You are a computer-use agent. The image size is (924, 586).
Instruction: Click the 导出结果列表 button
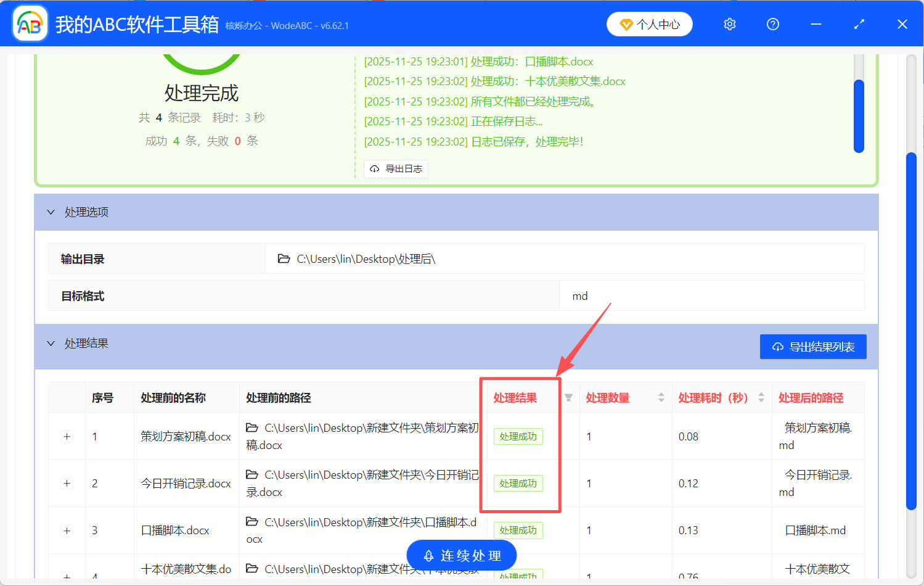click(x=812, y=346)
